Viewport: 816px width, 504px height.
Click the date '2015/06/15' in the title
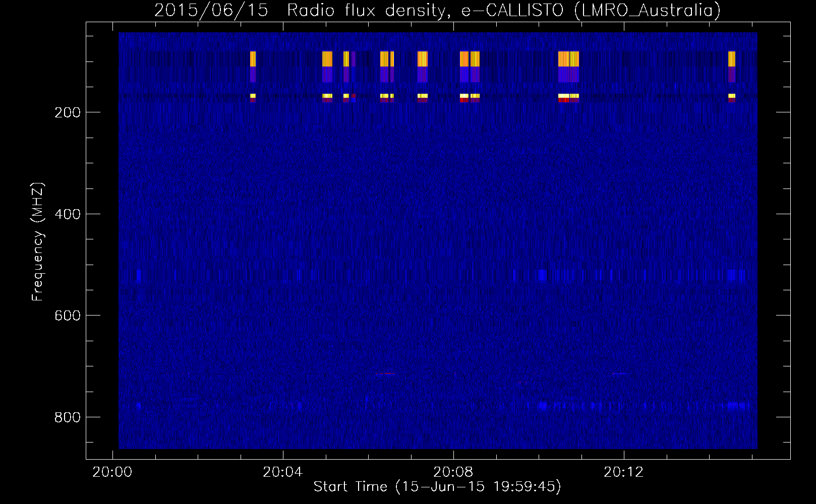(x=211, y=10)
